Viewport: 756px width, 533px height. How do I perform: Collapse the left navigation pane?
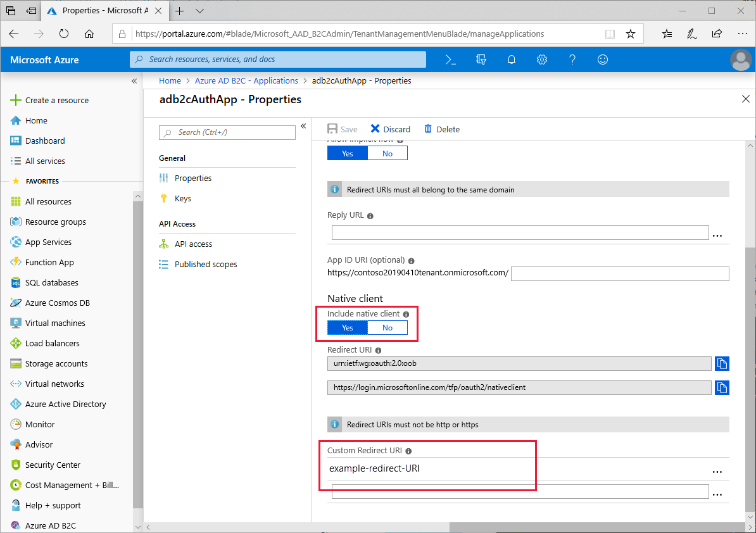pyautogui.click(x=134, y=80)
